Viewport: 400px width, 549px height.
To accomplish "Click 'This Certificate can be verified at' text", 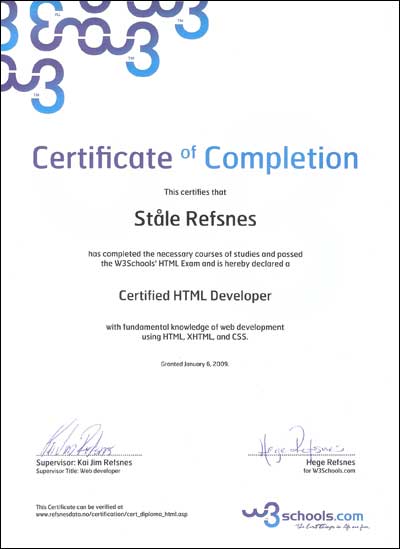I will coord(79,507).
